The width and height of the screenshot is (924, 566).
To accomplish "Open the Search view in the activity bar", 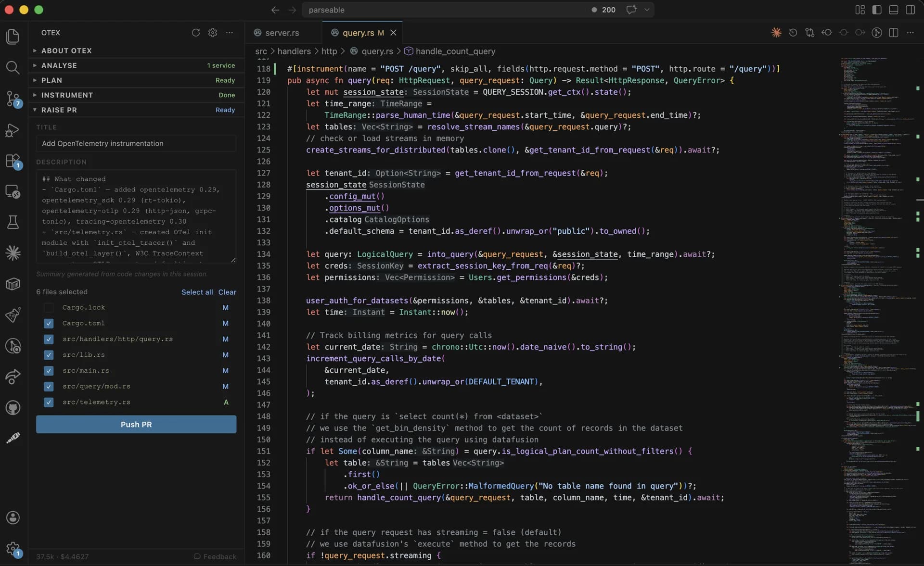I will [13, 67].
